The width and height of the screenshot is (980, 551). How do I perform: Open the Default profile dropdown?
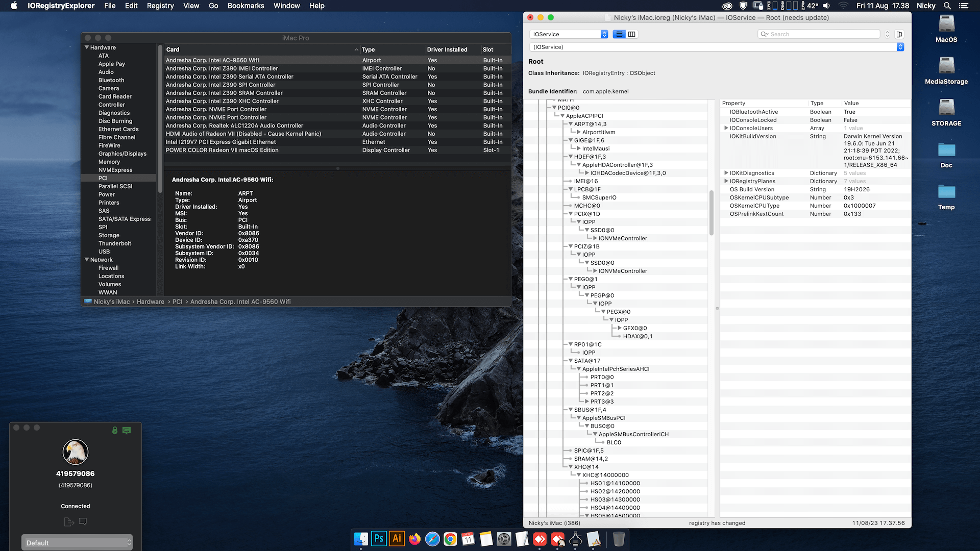coord(77,543)
